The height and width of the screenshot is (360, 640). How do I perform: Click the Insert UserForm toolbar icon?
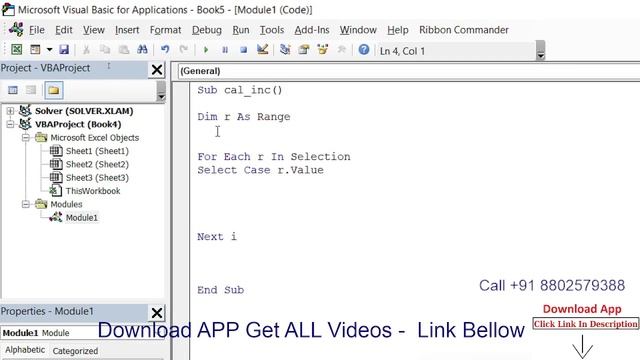(35, 50)
